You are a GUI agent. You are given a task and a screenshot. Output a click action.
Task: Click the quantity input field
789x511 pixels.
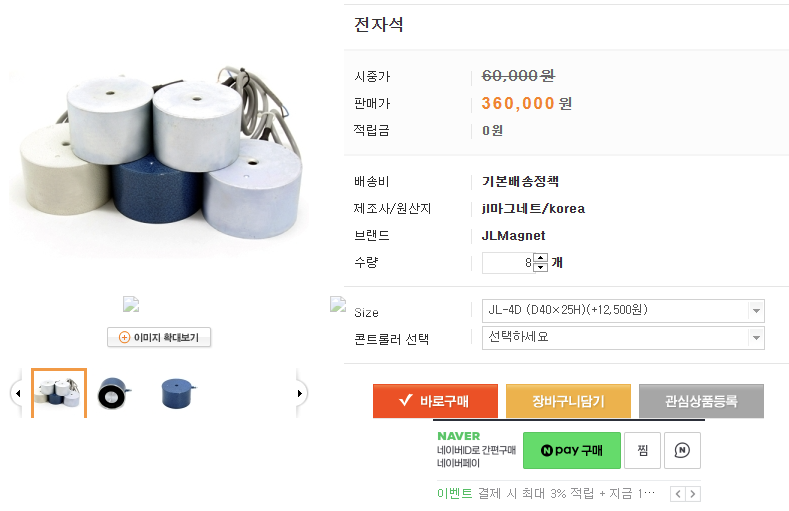tap(508, 263)
